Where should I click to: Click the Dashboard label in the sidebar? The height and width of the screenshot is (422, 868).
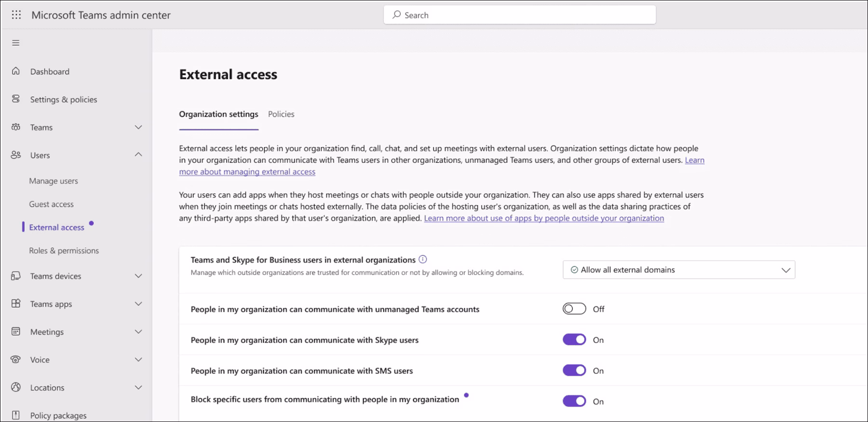coord(50,71)
